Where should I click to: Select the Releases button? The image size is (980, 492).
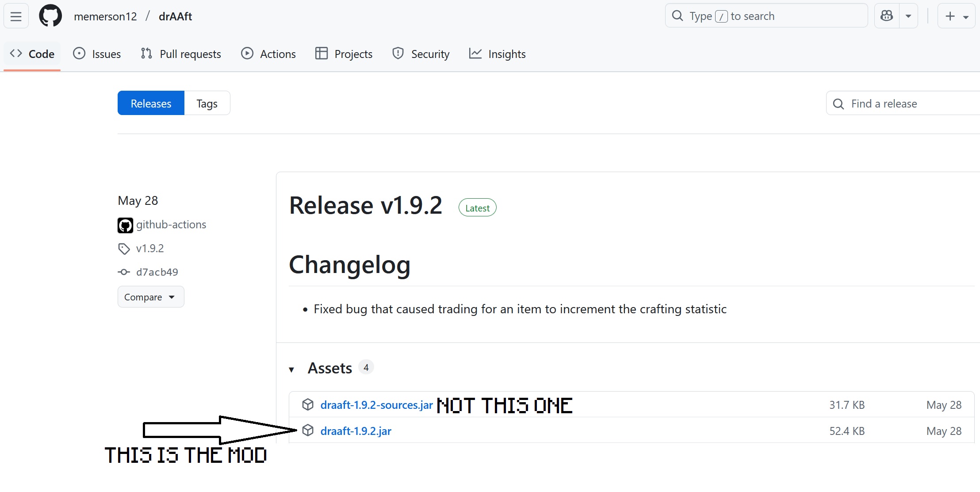tap(151, 104)
